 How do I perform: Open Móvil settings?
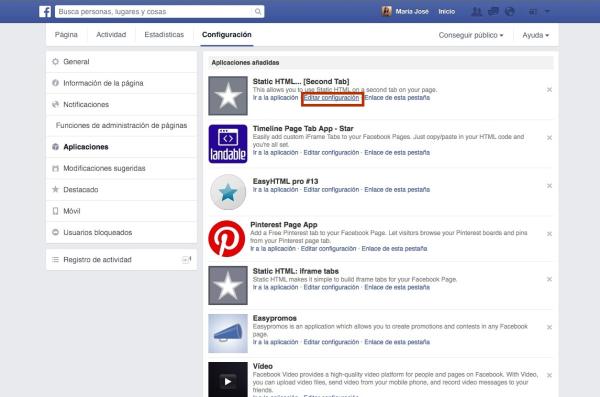(121, 211)
